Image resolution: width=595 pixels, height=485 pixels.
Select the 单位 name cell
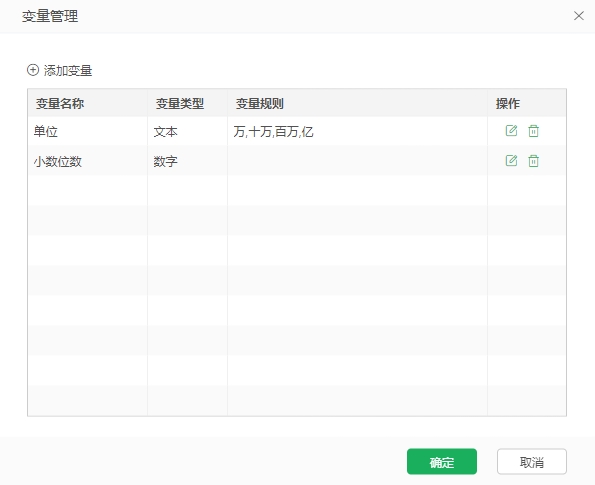point(88,131)
